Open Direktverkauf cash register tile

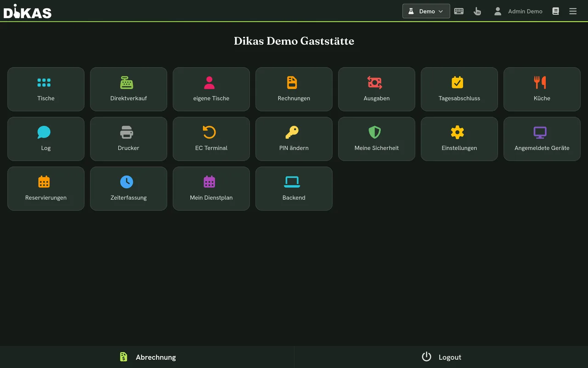(129, 89)
